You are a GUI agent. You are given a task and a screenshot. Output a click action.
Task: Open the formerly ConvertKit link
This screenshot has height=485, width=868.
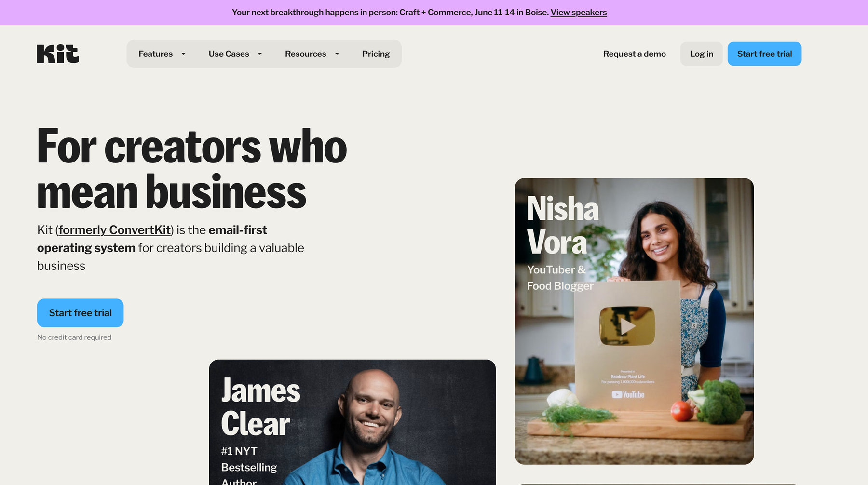115,230
